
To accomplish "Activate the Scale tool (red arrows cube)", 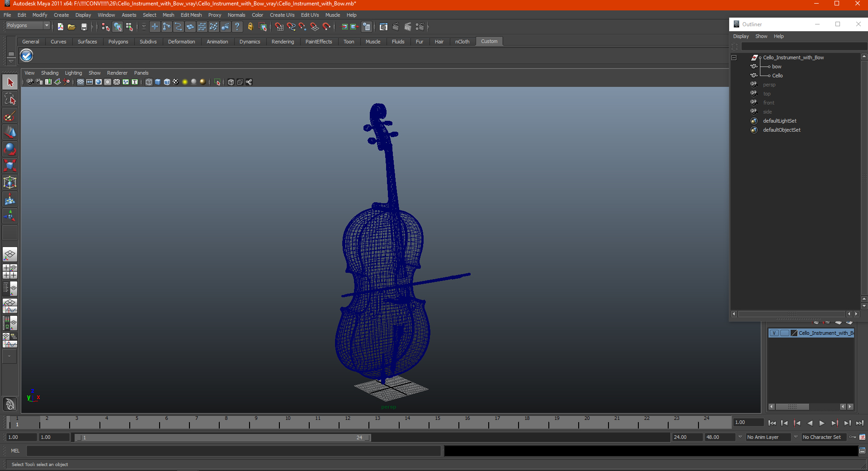I will pos(10,166).
